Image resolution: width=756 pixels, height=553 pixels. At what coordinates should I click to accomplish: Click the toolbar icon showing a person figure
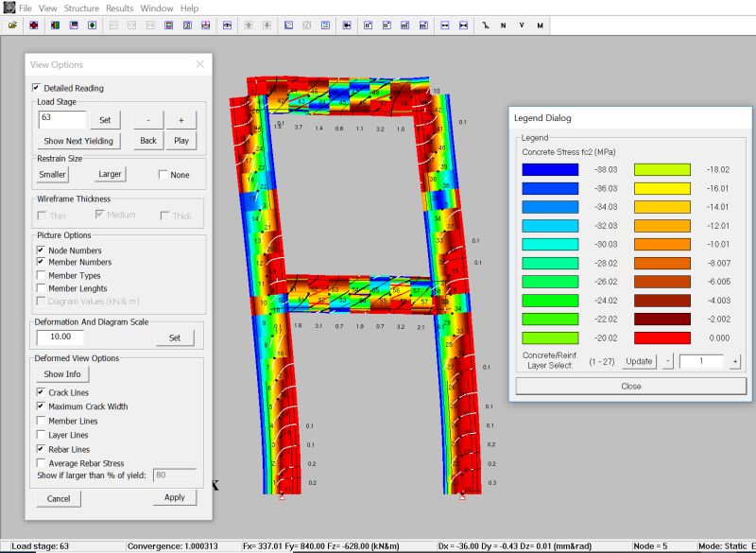point(187,26)
